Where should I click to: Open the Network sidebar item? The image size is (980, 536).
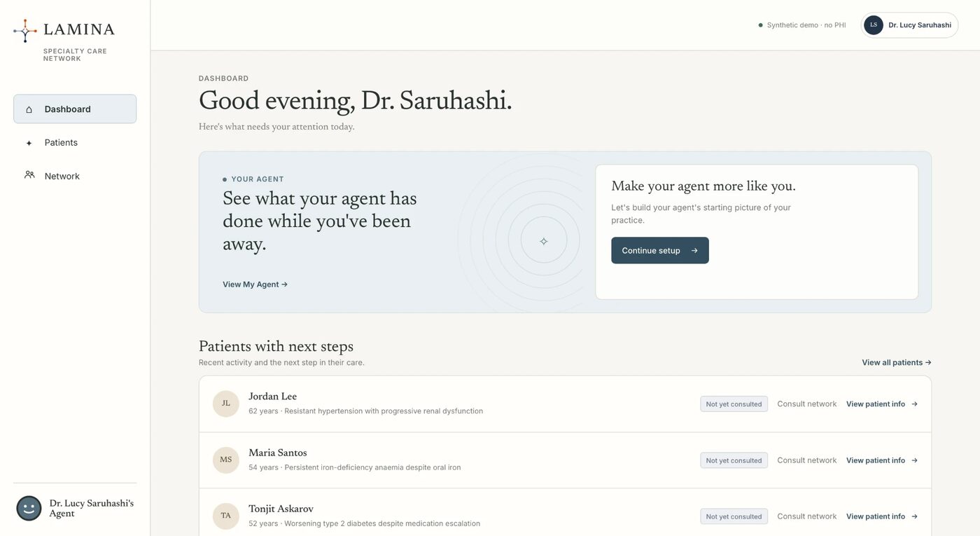point(75,176)
